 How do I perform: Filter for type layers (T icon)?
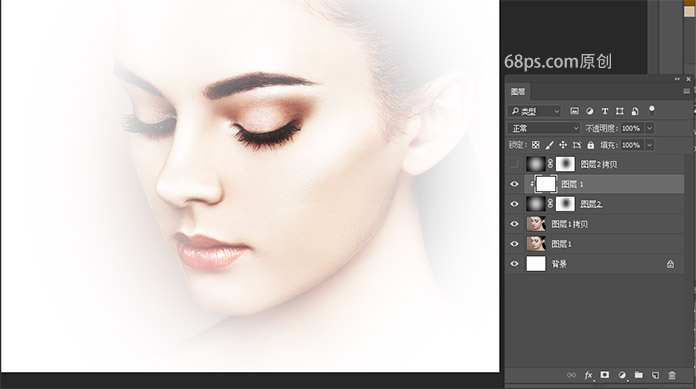point(605,111)
